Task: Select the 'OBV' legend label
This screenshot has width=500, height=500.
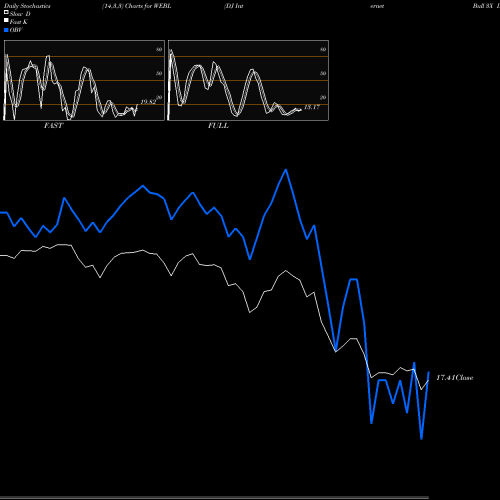Action: click(x=16, y=30)
